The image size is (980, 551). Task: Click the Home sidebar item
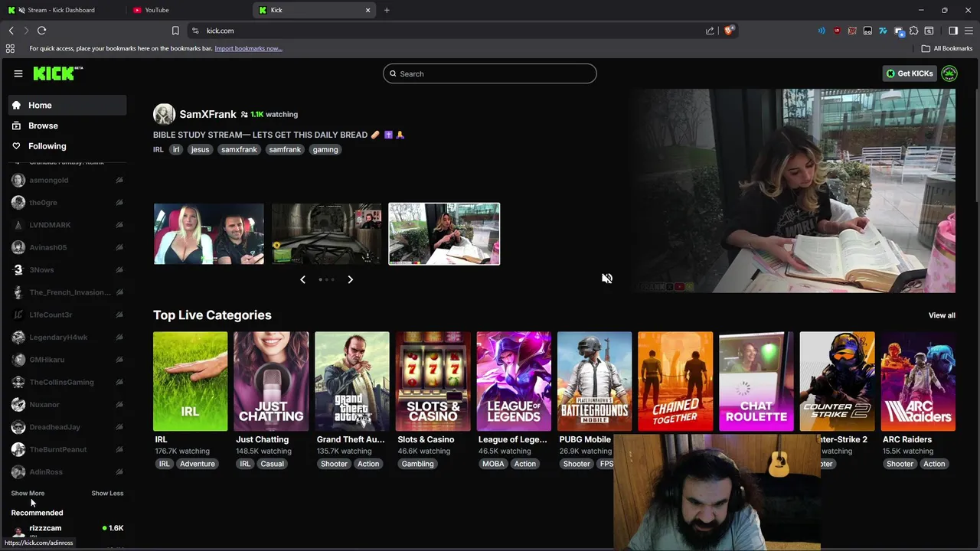tap(67, 105)
